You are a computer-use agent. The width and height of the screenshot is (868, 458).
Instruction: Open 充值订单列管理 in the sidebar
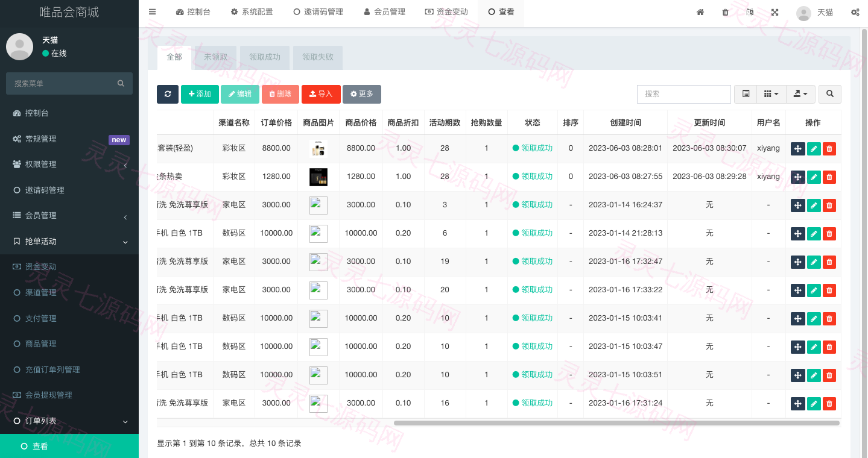pyautogui.click(x=69, y=369)
